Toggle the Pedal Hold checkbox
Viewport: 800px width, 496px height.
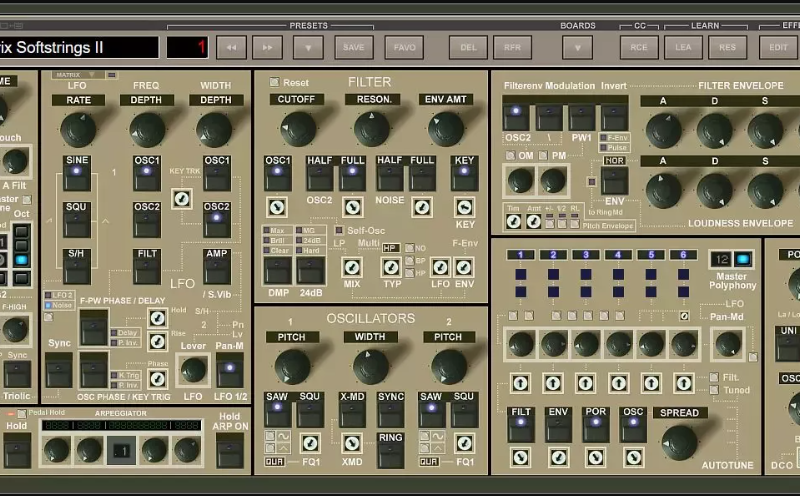(21, 413)
